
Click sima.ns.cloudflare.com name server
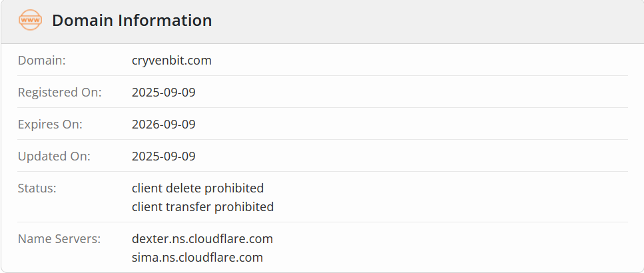[x=197, y=258]
